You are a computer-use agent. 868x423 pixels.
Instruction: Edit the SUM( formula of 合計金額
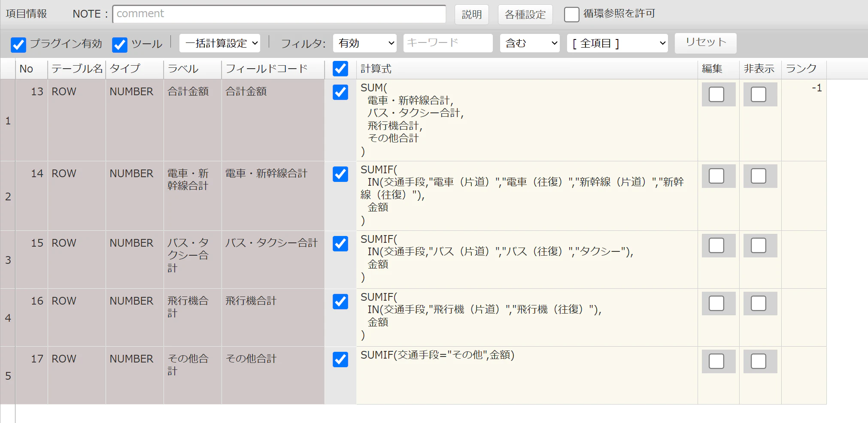click(527, 120)
